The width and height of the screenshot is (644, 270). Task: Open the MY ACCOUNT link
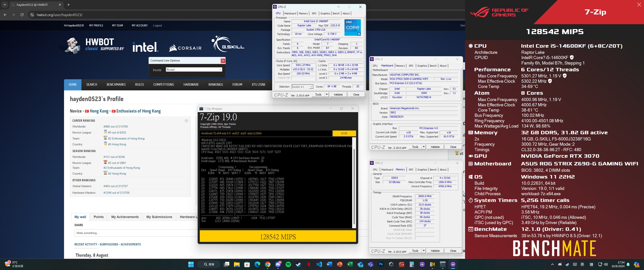pyautogui.click(x=139, y=25)
